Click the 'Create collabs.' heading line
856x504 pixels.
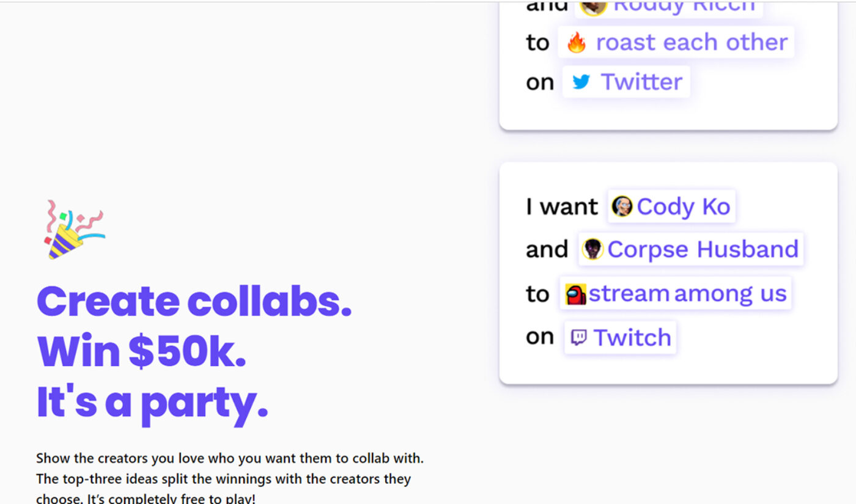click(194, 301)
